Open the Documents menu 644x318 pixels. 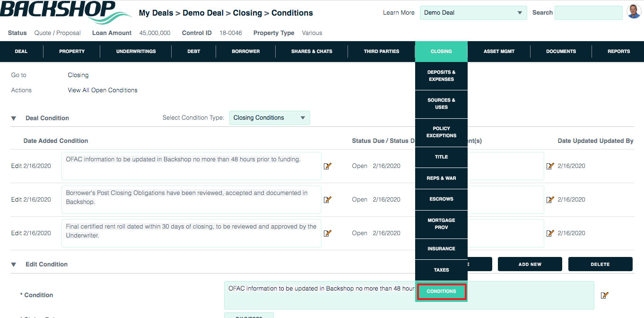[561, 52]
